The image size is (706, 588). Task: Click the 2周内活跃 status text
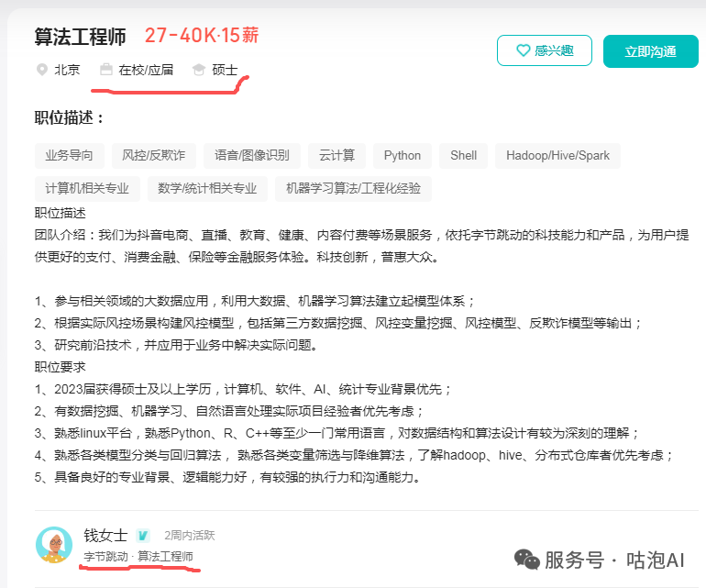point(190,536)
